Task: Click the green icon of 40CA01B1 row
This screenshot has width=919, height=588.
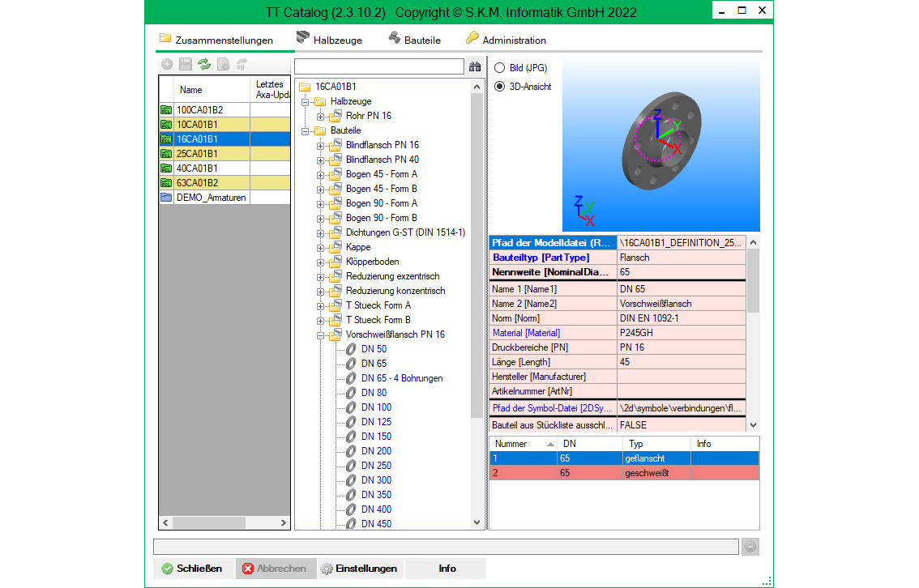Action: click(166, 168)
